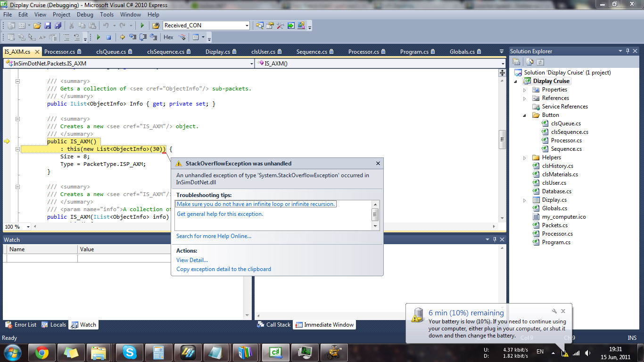Open the Toolbox via wrench icon

(x=281, y=25)
